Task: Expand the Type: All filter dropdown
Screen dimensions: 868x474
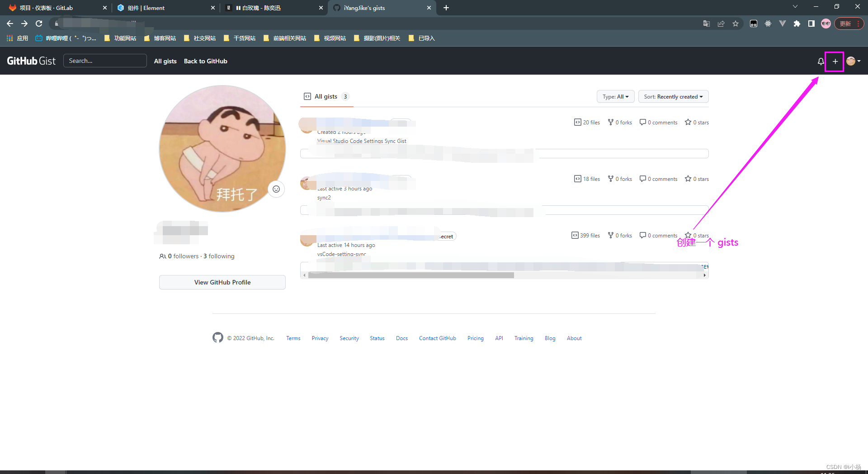Action: (615, 96)
